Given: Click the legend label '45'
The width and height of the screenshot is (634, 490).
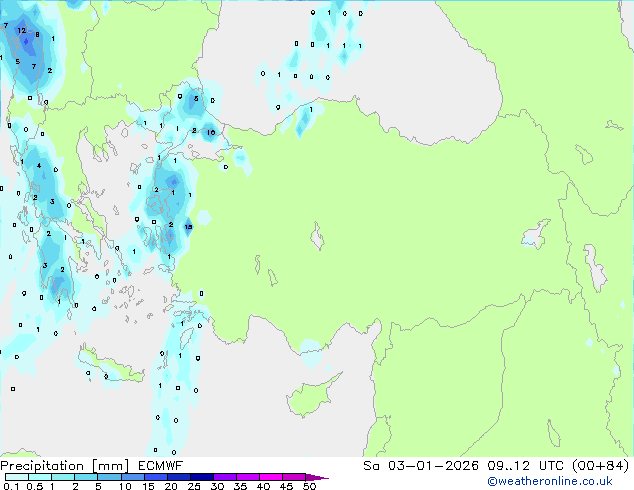Looking at the screenshot, I should point(286,486).
